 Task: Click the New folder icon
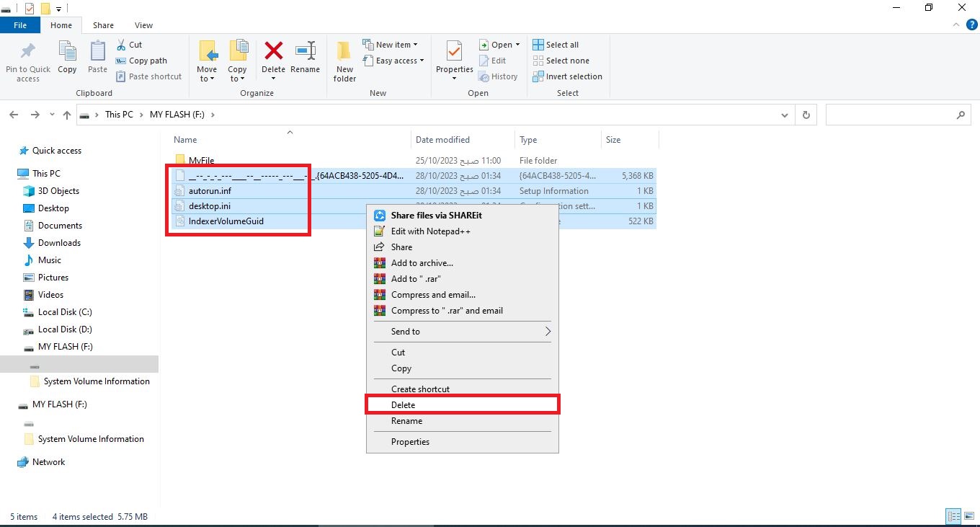(344, 52)
